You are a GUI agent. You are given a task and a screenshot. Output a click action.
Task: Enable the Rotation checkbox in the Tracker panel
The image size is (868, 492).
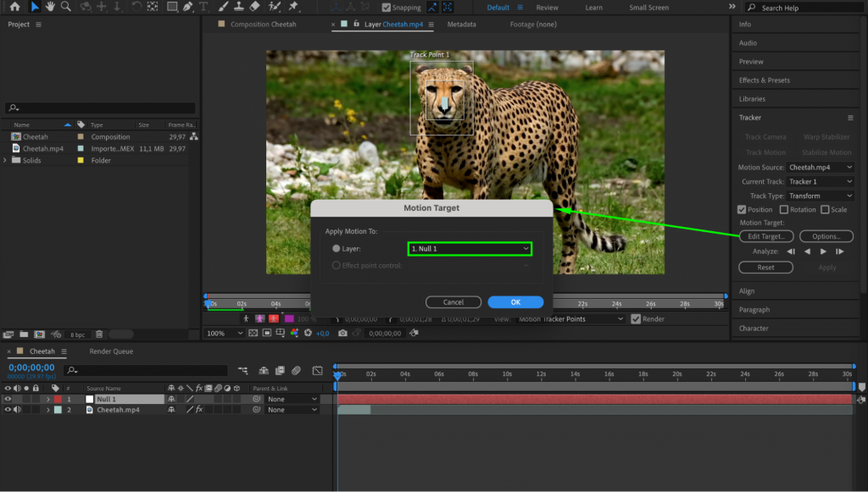click(783, 209)
